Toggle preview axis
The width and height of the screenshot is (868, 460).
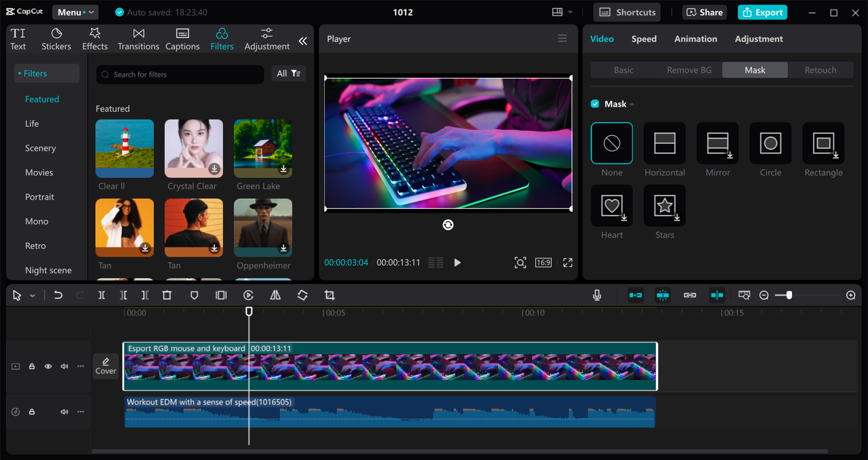point(717,295)
